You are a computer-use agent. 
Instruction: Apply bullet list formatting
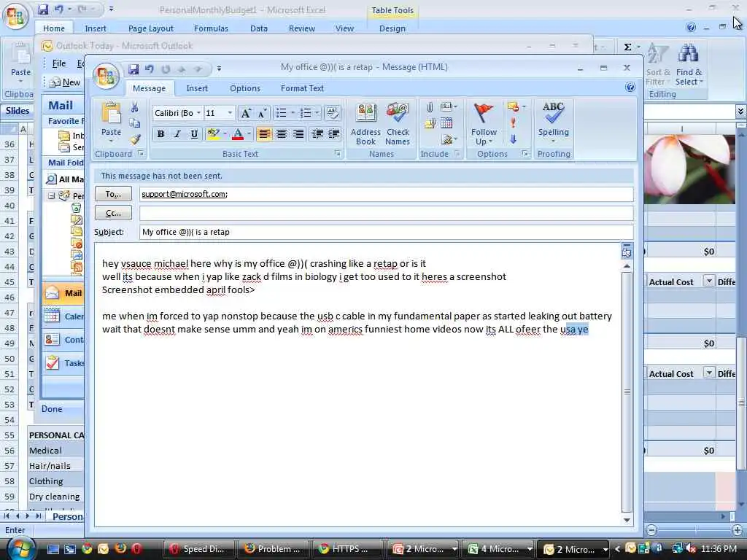click(281, 113)
